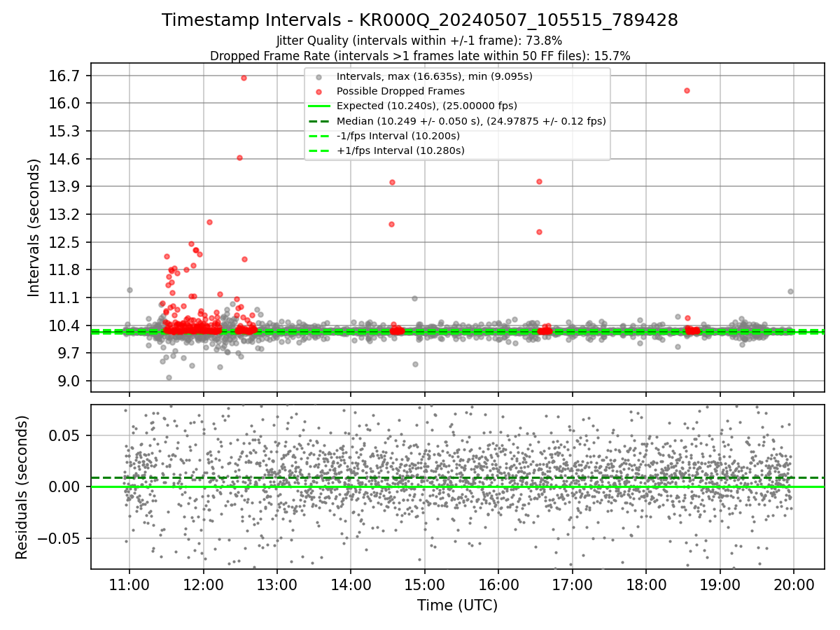Screen dimensions: 840x630
Task: Click legend entry '-1/fps Interval (10.200s)'
Action: 400,135
